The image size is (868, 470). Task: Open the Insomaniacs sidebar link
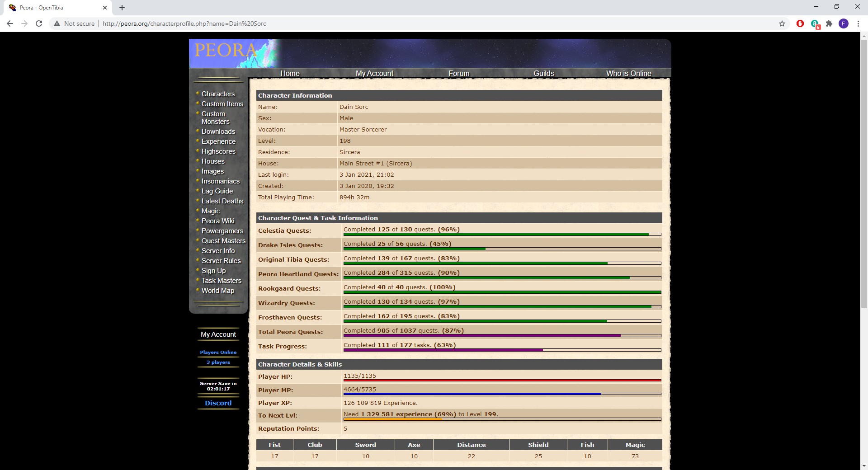[x=221, y=181]
